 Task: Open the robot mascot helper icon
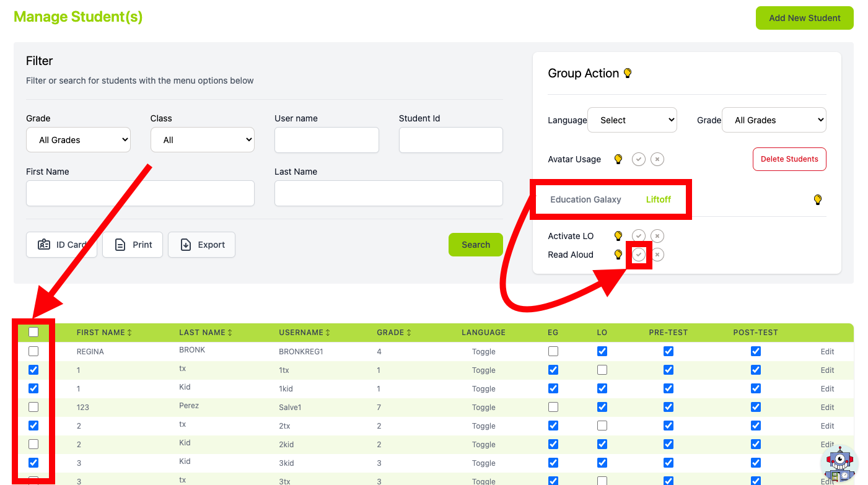(x=840, y=464)
